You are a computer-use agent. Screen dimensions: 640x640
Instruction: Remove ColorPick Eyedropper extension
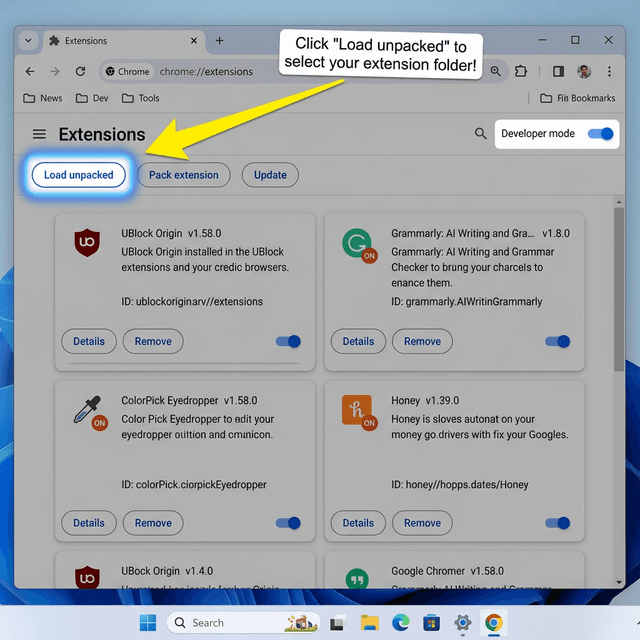[x=153, y=523]
